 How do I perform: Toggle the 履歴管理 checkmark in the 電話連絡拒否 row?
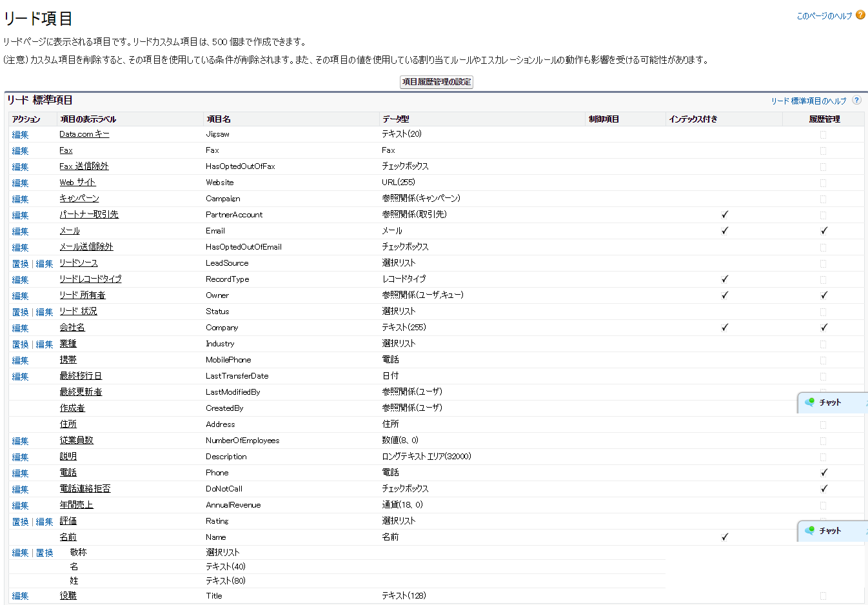tap(824, 489)
